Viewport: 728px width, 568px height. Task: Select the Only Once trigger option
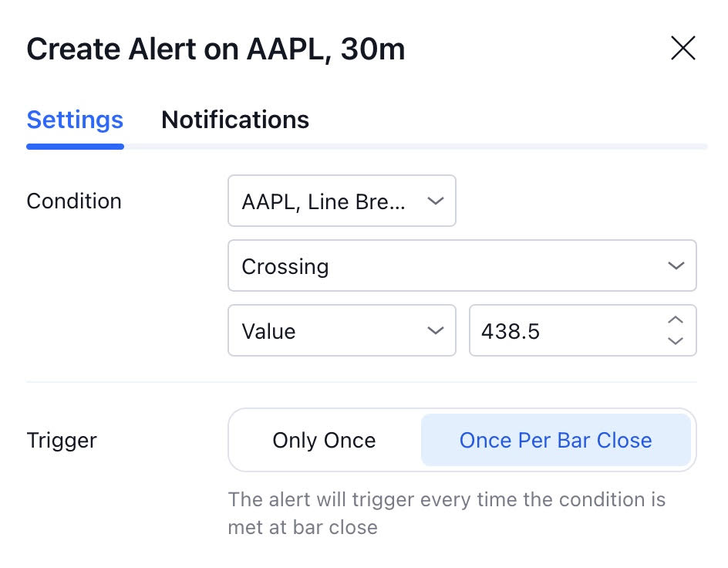pos(324,441)
